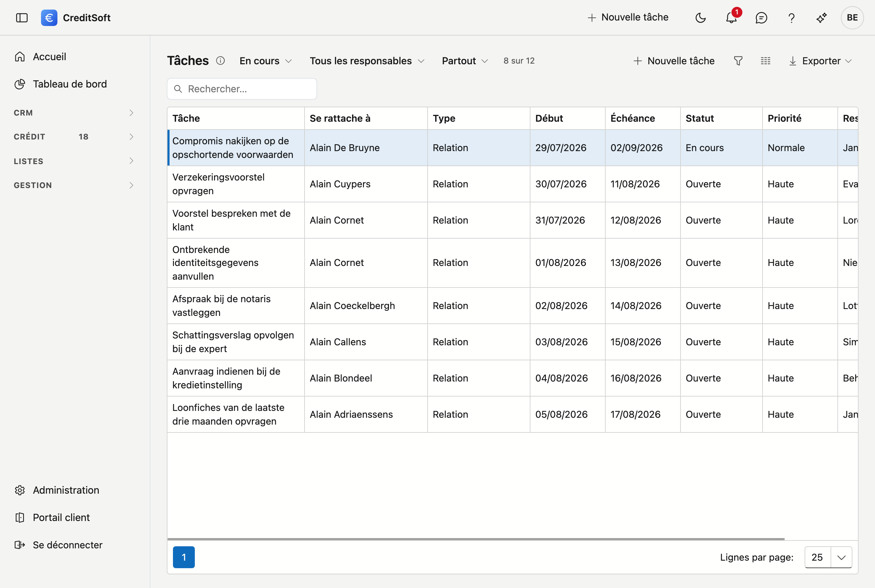The width and height of the screenshot is (875, 588).
Task: Open the table filter funnel icon
Action: pos(738,61)
